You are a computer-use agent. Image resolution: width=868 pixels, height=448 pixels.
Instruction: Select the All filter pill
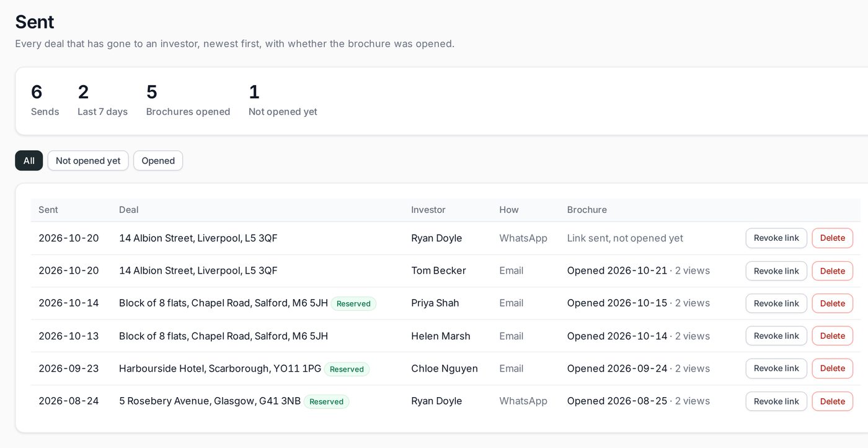(x=29, y=161)
